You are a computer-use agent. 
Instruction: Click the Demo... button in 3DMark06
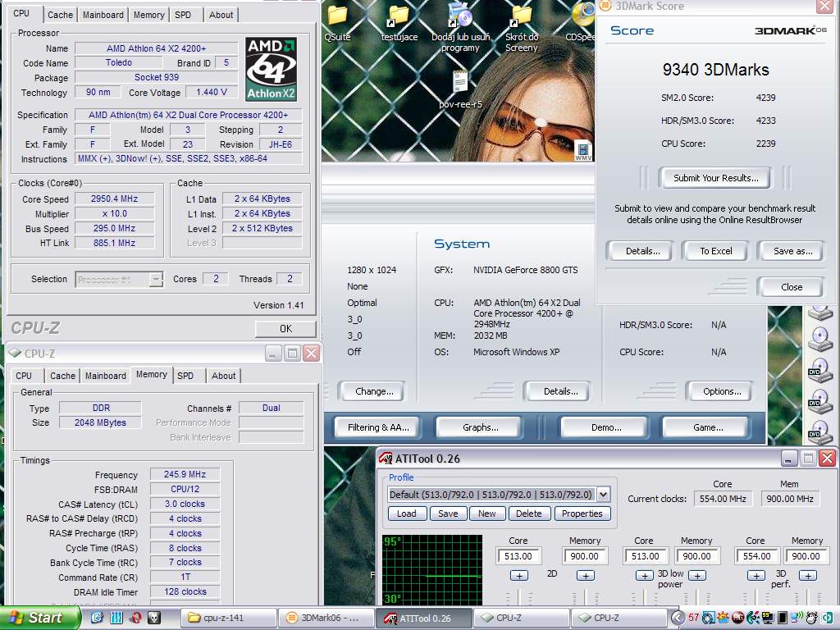[606, 427]
